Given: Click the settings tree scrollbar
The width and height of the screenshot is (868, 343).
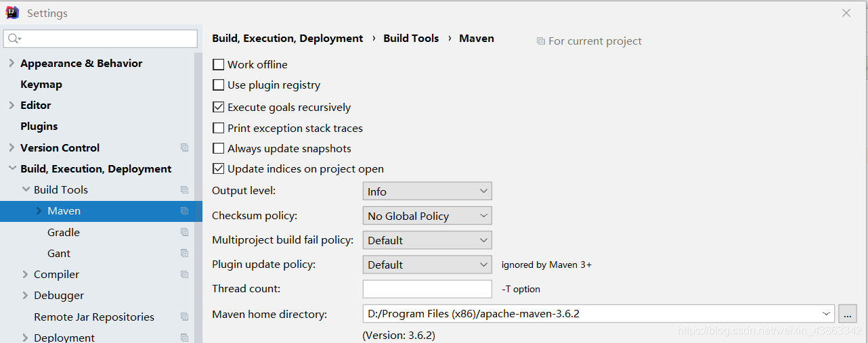Looking at the screenshot, I should (x=198, y=198).
